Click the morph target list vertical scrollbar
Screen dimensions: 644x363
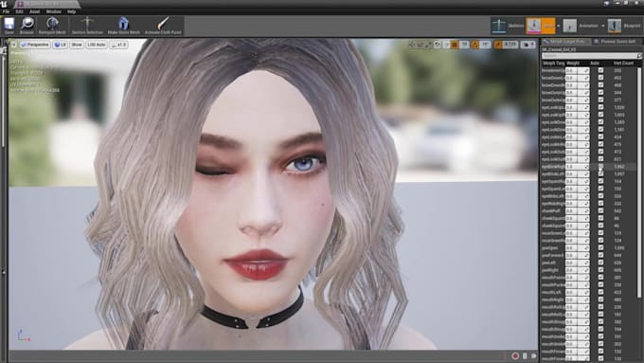click(639, 182)
